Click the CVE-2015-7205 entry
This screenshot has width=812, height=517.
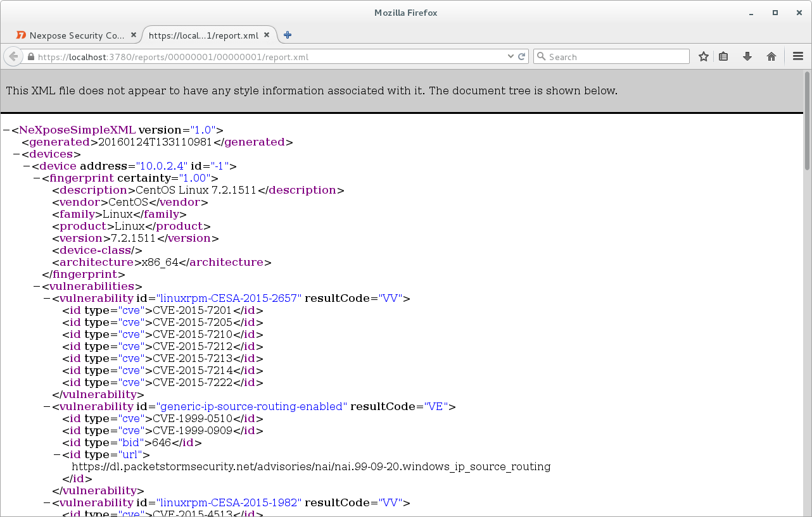[193, 323]
